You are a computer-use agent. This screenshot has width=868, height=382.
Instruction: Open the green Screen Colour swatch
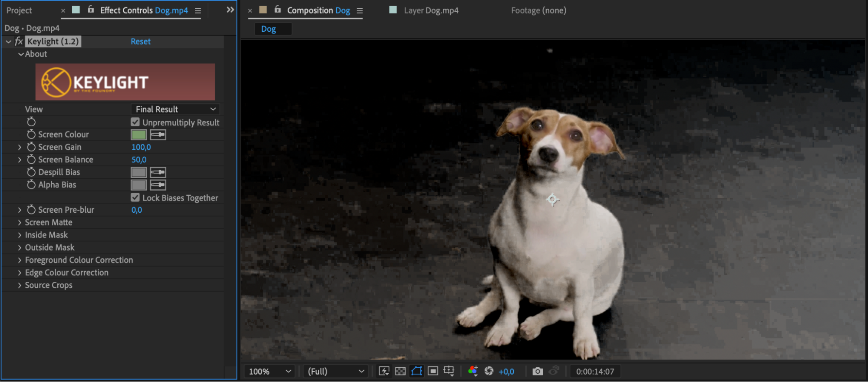click(139, 135)
